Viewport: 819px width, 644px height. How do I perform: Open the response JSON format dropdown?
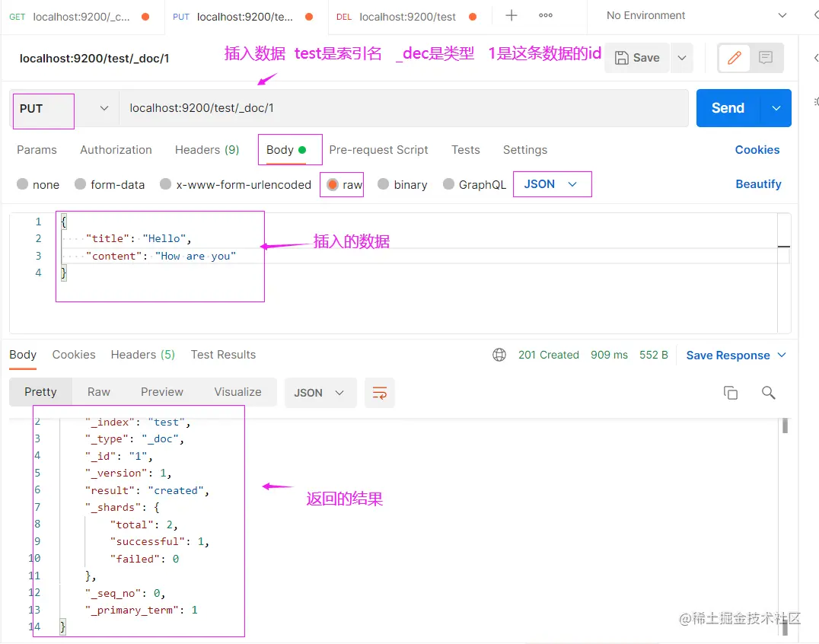click(320, 393)
